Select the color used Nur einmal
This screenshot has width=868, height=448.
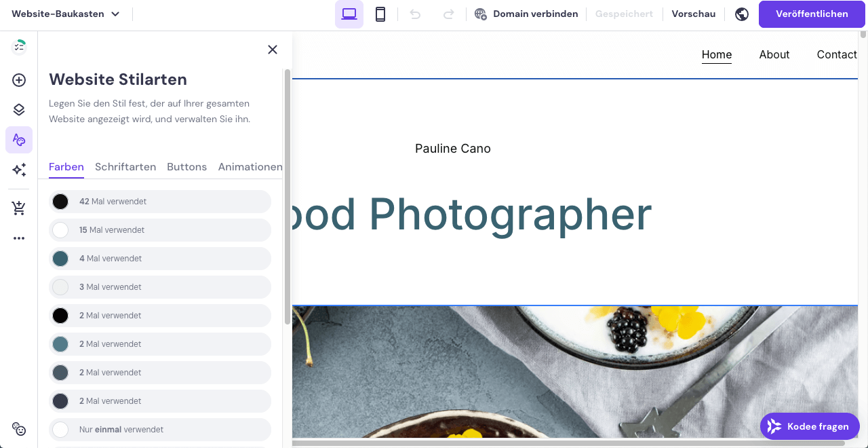(x=160, y=430)
